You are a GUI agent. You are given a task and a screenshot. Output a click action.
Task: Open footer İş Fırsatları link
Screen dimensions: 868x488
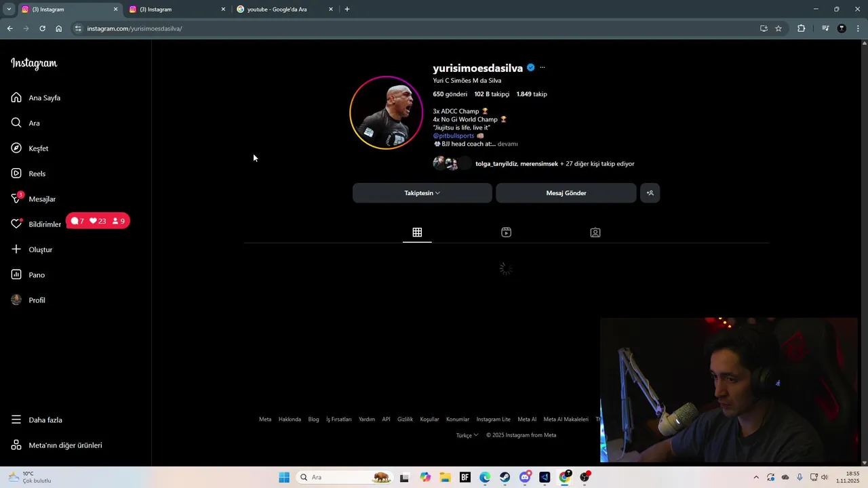(339, 420)
